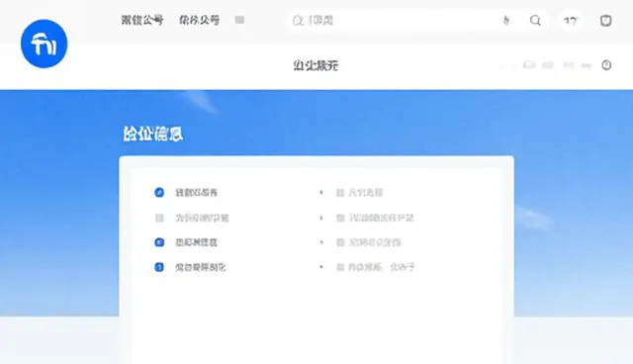The image size is (633, 364).
Task: Open the fourth right-column list entry
Action: click(x=376, y=267)
